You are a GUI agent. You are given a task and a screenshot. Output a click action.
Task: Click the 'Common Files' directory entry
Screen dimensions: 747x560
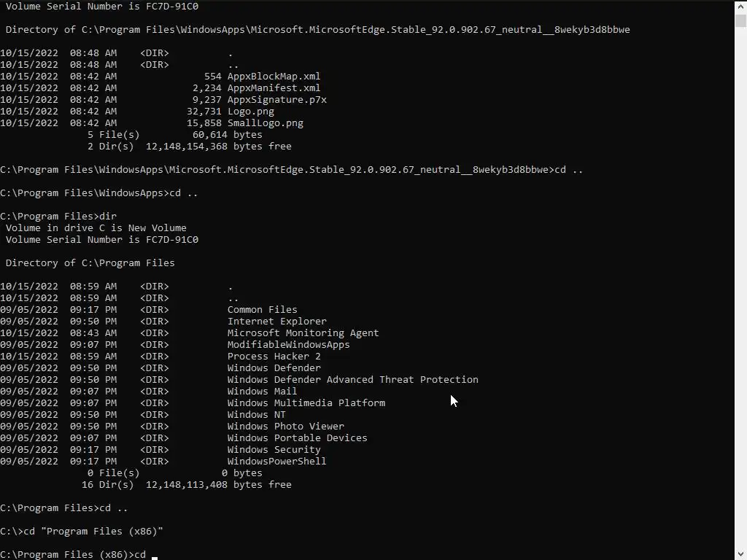262,310
